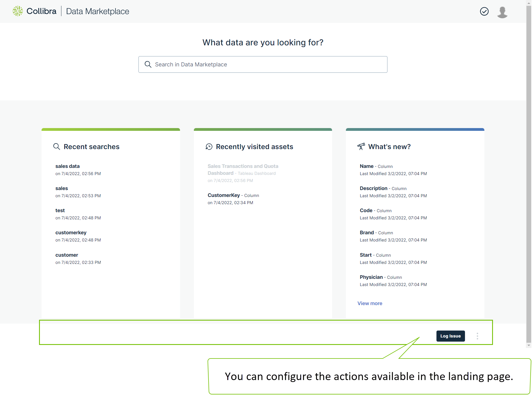
Task: Open the user profile avatar
Action: pos(502,12)
